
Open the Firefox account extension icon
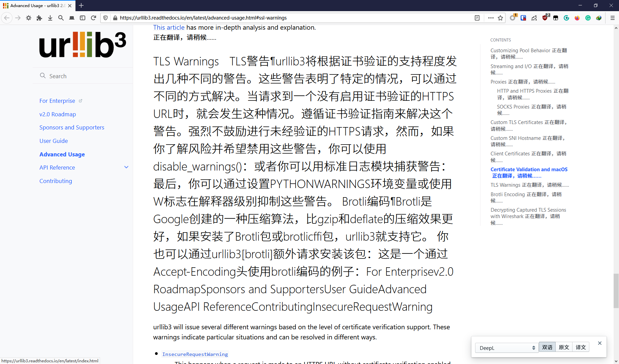point(577,18)
